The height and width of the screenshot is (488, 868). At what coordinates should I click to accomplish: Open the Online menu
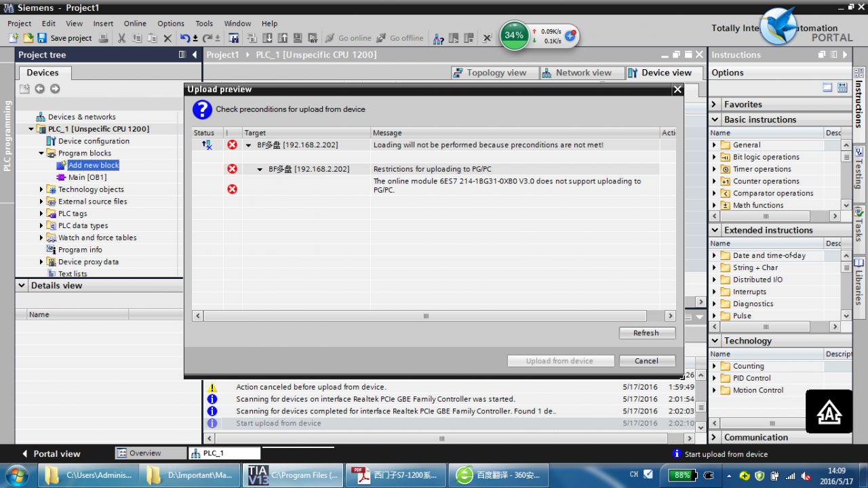[x=135, y=23]
